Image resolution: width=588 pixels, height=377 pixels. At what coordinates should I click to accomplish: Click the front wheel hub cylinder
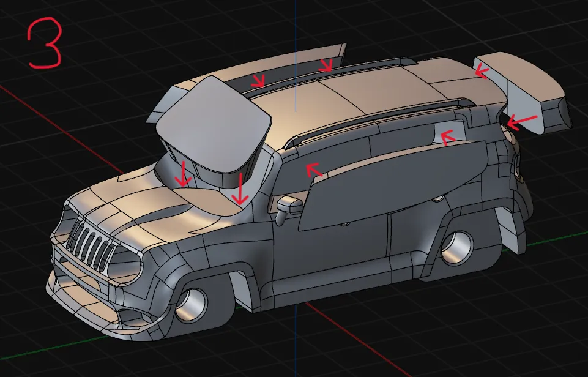click(192, 305)
